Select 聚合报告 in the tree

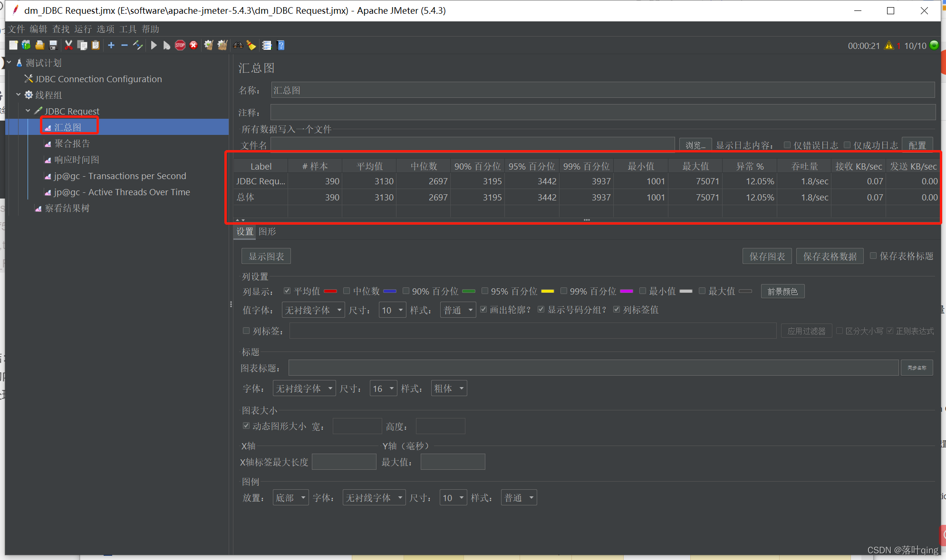pos(72,143)
